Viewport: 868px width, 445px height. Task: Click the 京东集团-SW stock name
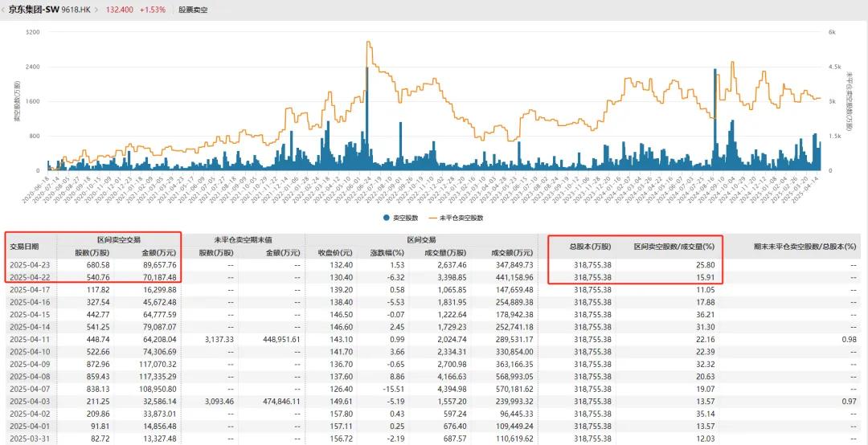point(30,10)
